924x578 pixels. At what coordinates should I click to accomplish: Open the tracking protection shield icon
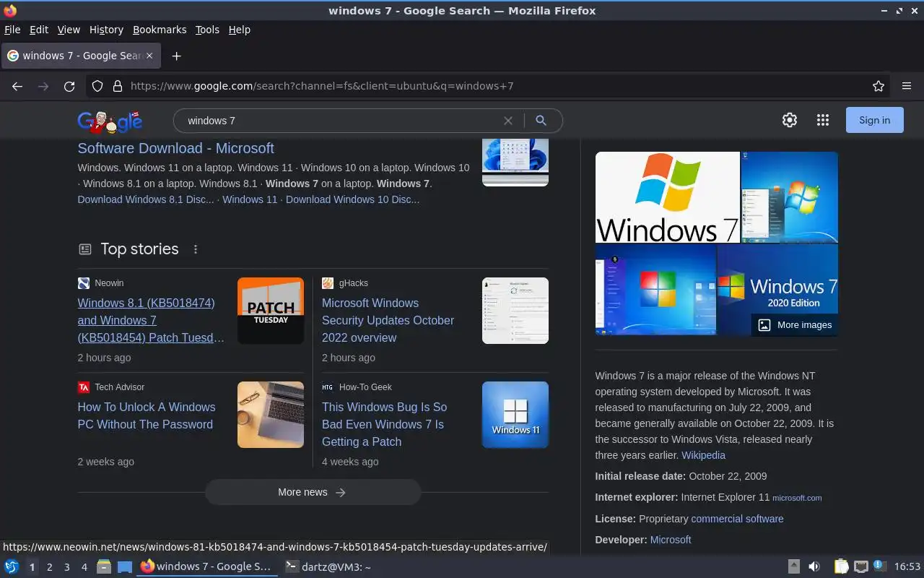point(97,86)
